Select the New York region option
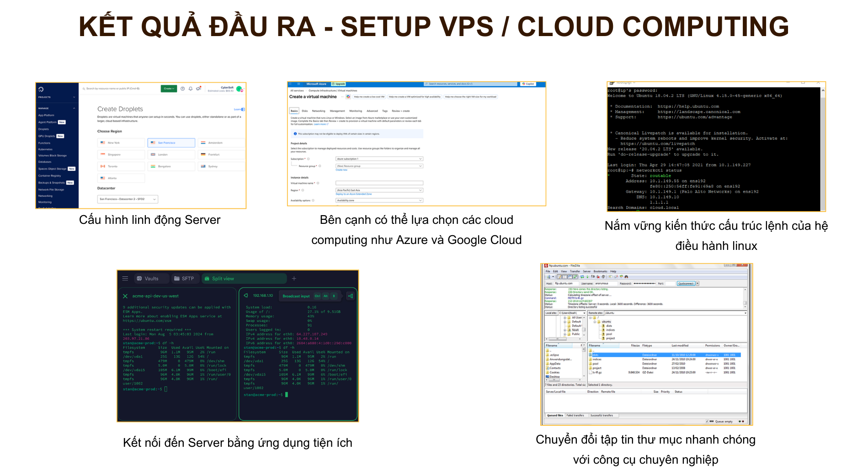Screen dimensions: 868x471 (121, 143)
